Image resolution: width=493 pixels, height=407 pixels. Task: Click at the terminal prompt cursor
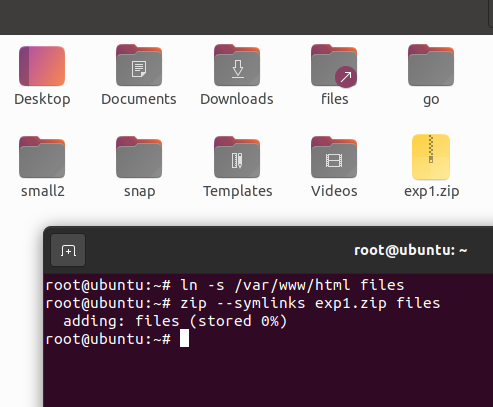pyautogui.click(x=184, y=338)
